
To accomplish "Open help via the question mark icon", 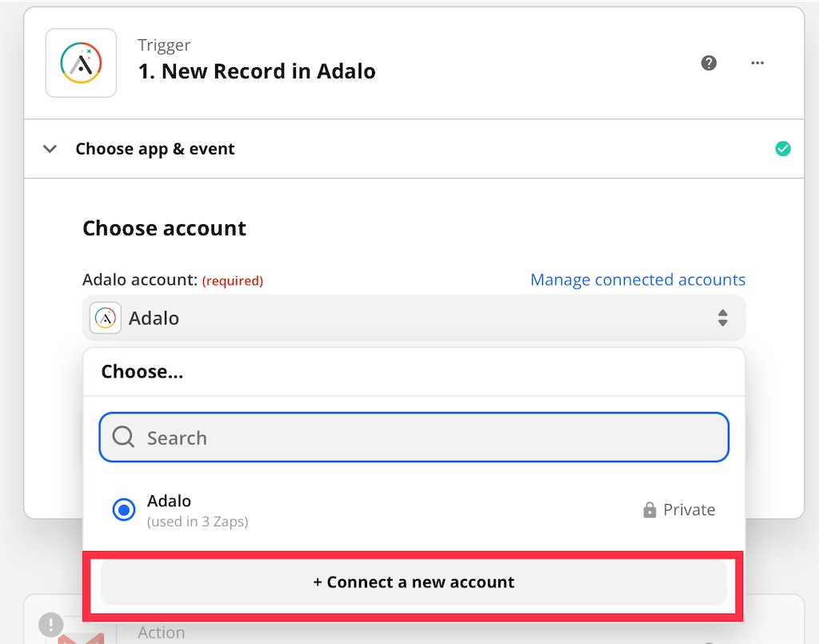I will point(709,63).
